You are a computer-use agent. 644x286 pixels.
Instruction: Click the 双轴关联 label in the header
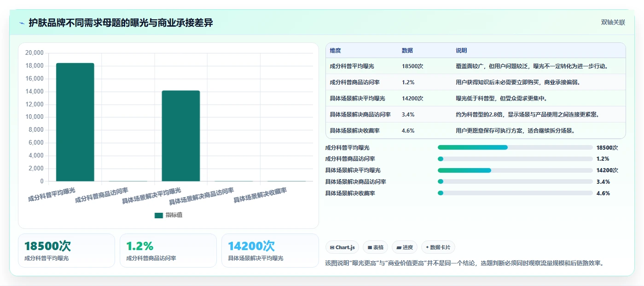(x=613, y=23)
